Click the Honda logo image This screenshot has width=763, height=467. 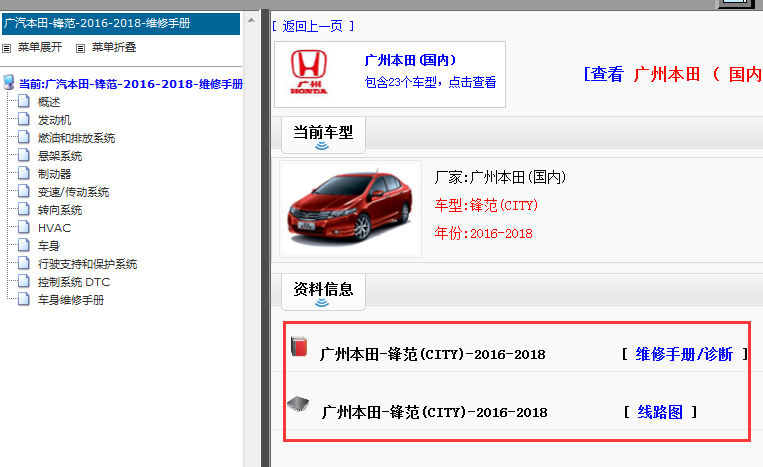coord(309,72)
